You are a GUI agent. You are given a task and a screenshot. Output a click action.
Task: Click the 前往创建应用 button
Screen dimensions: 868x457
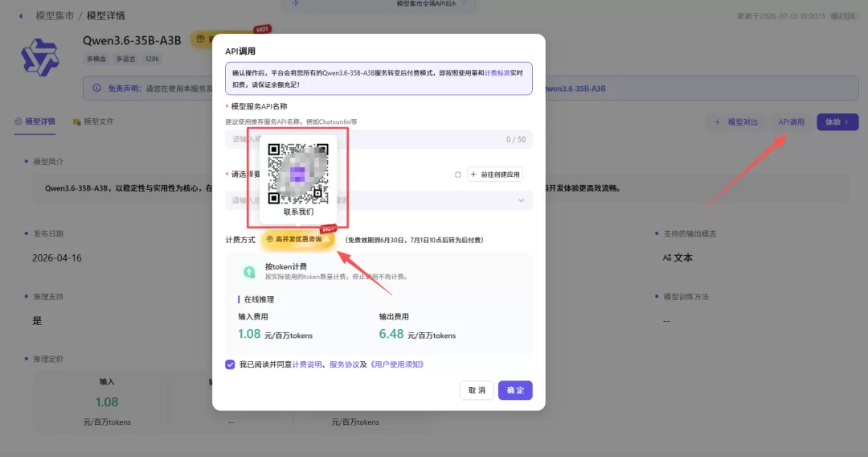click(x=495, y=175)
